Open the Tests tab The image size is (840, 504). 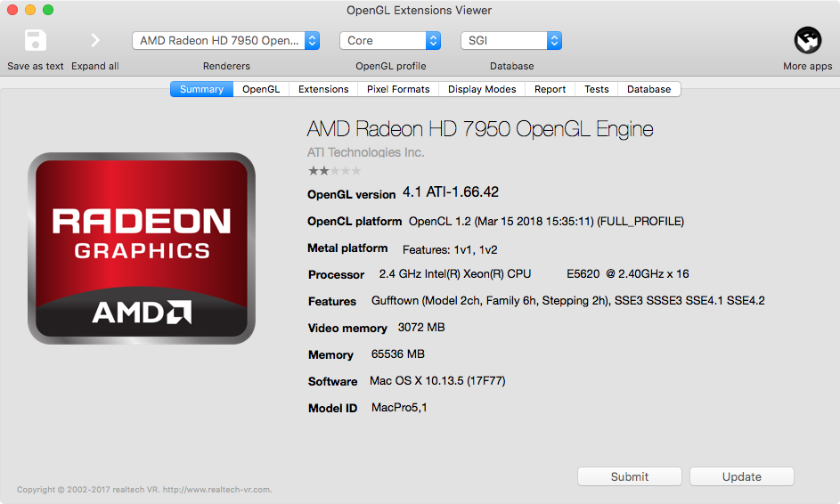(596, 89)
